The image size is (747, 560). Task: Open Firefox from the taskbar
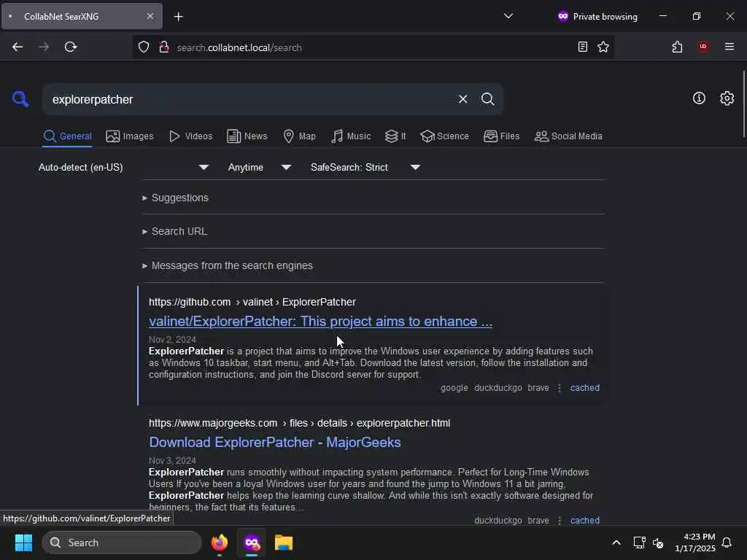click(x=219, y=542)
